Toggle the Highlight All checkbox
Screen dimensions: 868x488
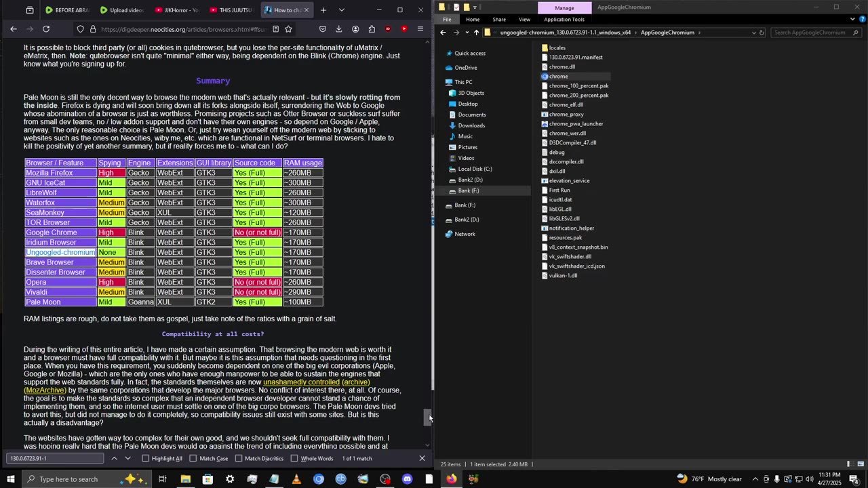[145, 458]
